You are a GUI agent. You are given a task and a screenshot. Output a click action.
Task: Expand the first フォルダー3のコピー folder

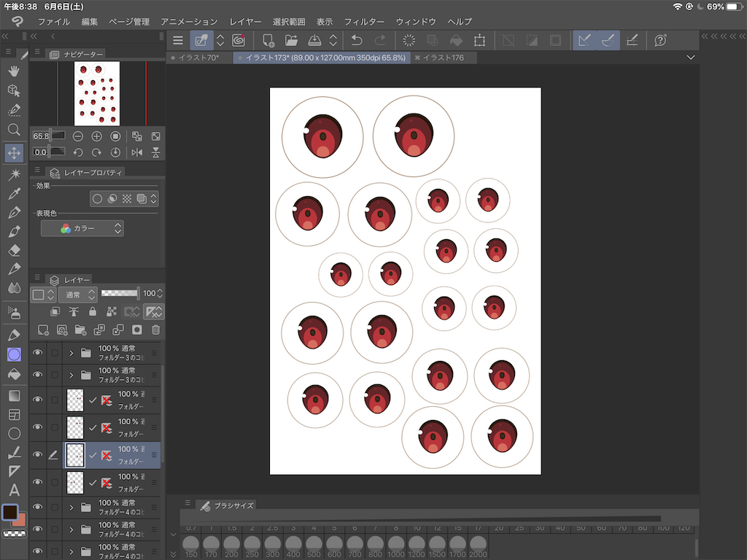click(71, 353)
